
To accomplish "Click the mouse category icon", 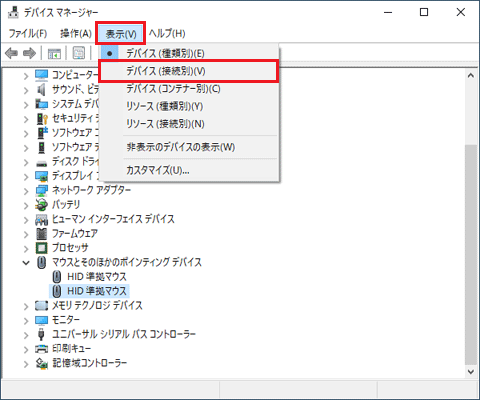I will pyautogui.click(x=41, y=262).
